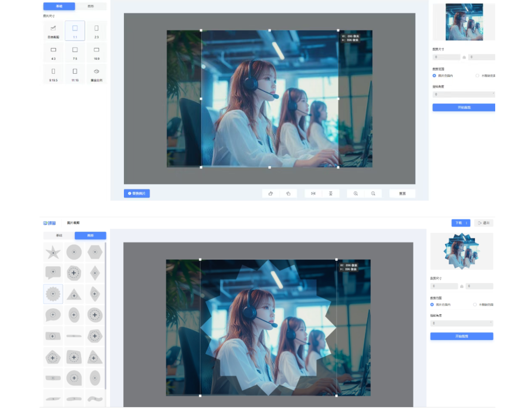Open the 下载 download dropdown arrow
Image resolution: width=532 pixels, height=408 pixels.
click(466, 223)
